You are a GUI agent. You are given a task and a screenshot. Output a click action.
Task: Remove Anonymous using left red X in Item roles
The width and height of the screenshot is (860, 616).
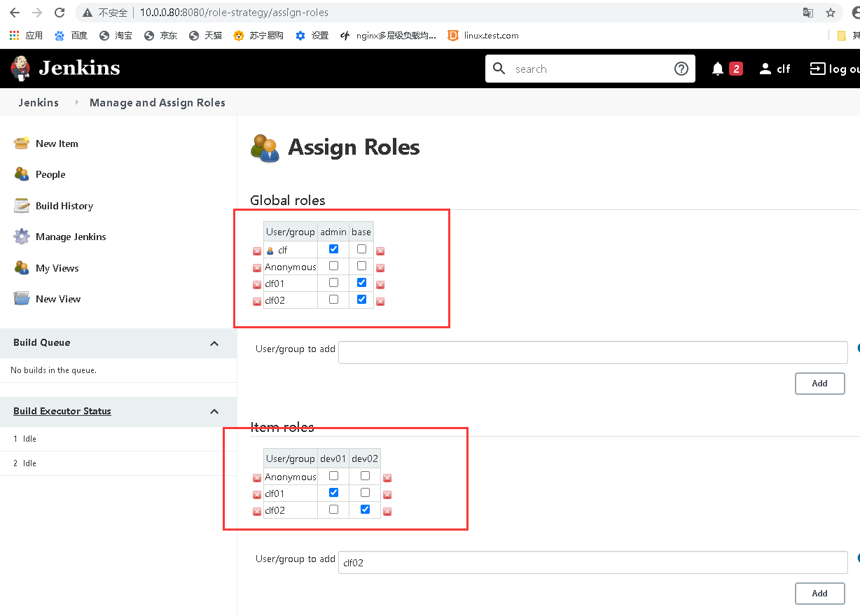click(x=257, y=478)
